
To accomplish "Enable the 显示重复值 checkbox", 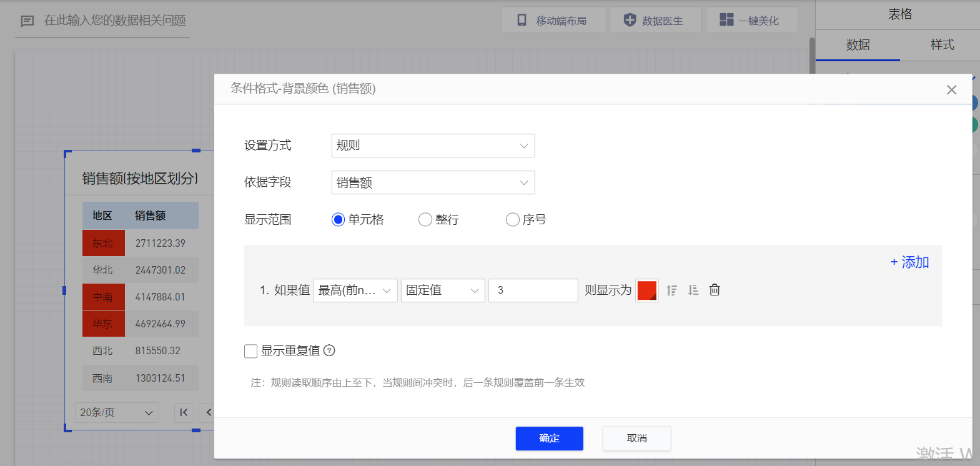I will tap(251, 351).
